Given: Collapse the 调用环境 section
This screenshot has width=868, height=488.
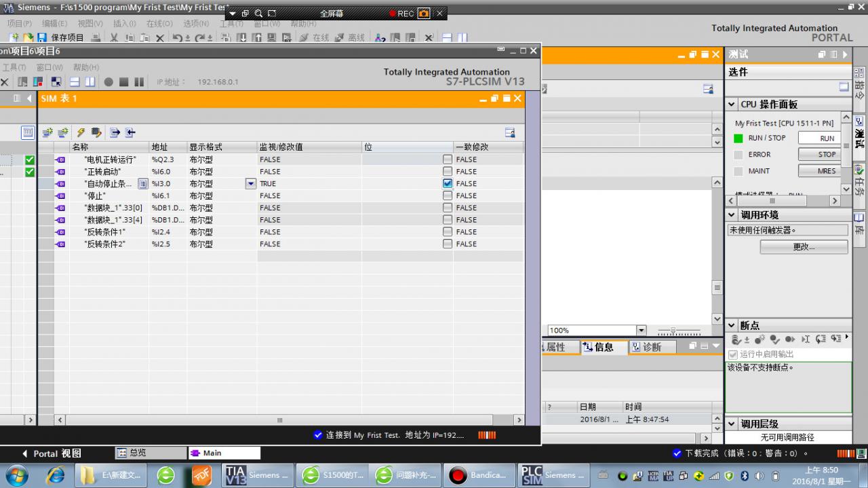Looking at the screenshot, I should pyautogui.click(x=732, y=215).
